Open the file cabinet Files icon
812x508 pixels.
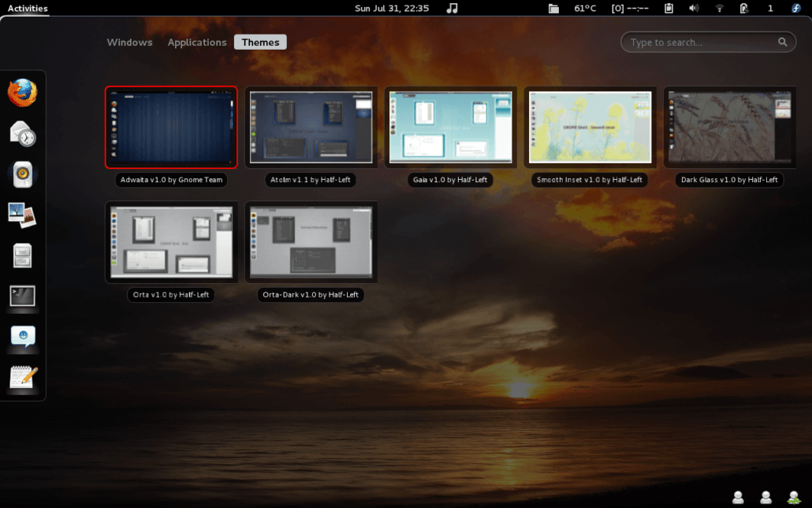pos(22,256)
